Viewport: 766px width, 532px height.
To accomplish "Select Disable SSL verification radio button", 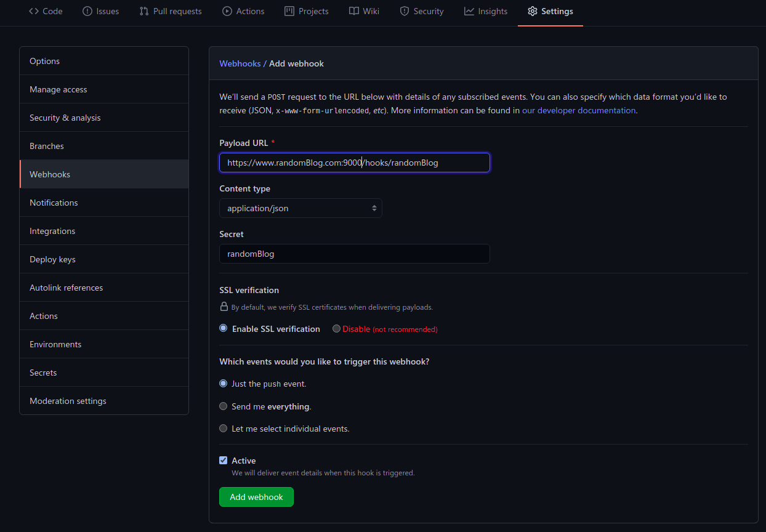I will (x=336, y=329).
